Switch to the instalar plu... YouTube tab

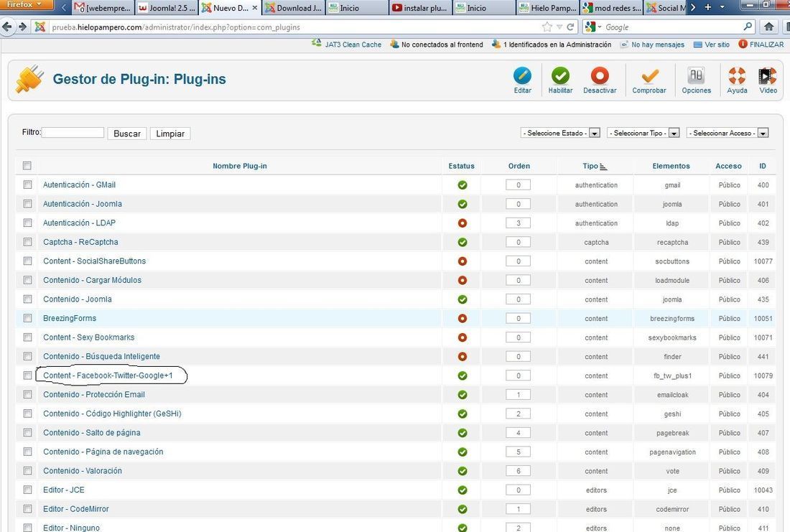420,8
